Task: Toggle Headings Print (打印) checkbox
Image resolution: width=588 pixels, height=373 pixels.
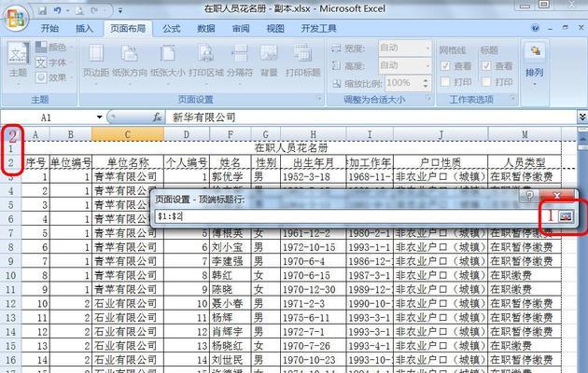Action: [x=486, y=82]
